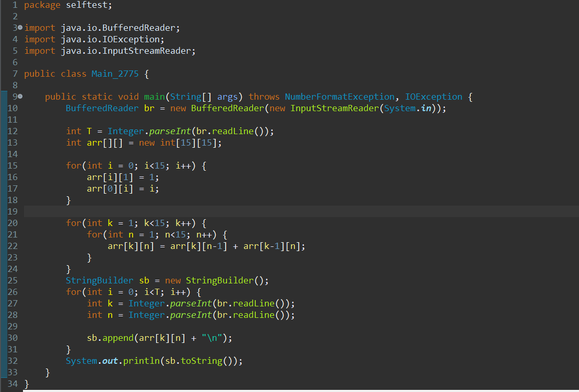Click 'n<15' loop condition on line 21
This screenshot has width=579, height=392.
(x=175, y=234)
